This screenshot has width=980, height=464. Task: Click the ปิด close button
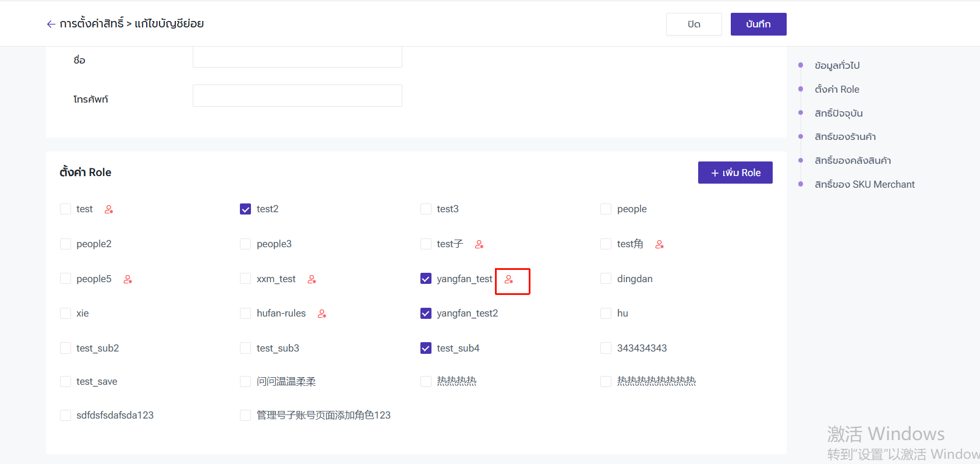tap(694, 24)
